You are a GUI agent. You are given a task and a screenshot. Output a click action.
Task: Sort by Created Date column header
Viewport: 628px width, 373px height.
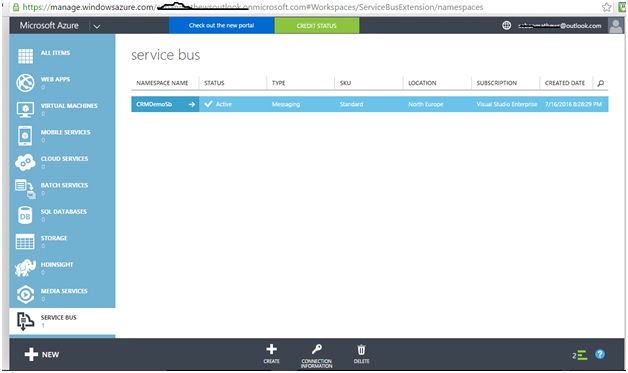(565, 83)
